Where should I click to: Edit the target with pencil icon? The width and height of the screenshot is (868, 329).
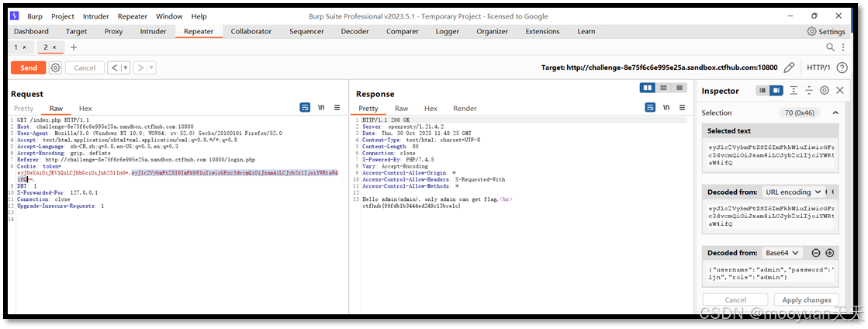tap(789, 68)
